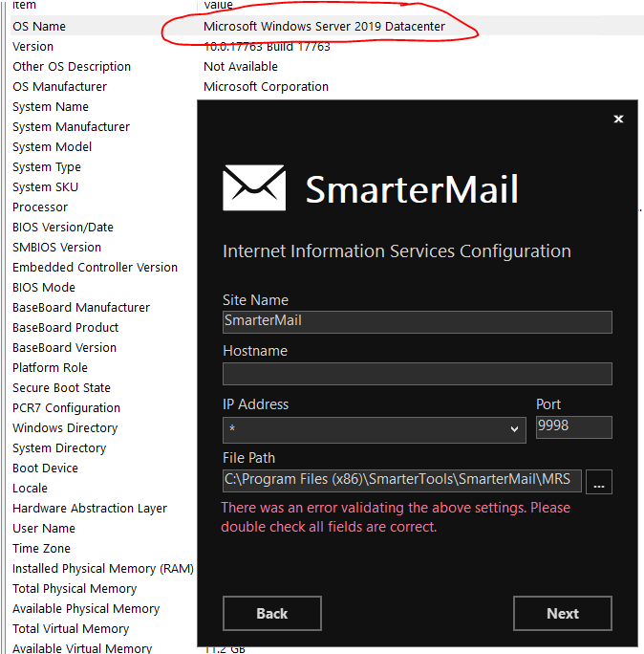Screen dimensions: 644x654
Task: Open the IP Address dropdown
Action: click(374, 430)
